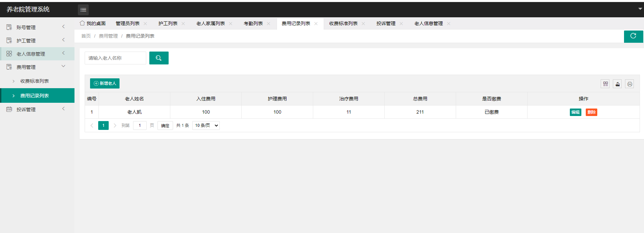The width and height of the screenshot is (644, 233).
Task: Click the 确定 pagination button
Action: [x=165, y=125]
